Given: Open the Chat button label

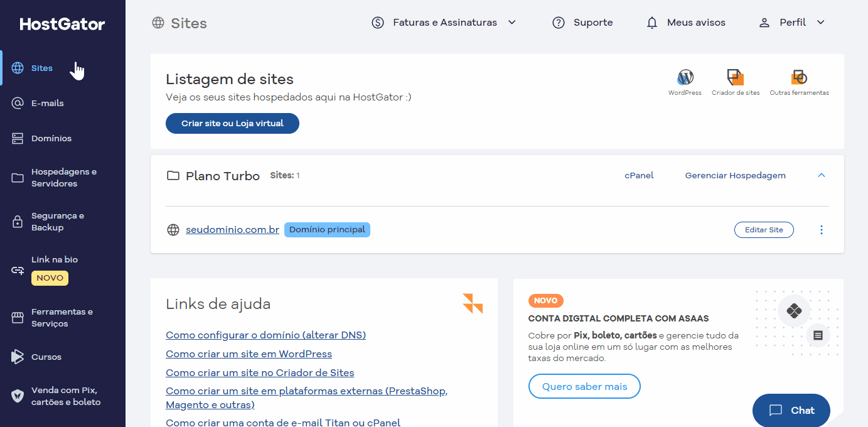Looking at the screenshot, I should 803,411.
